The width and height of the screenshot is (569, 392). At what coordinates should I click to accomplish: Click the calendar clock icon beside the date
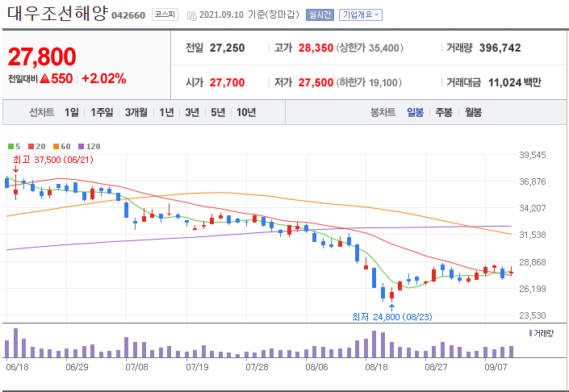click(191, 15)
